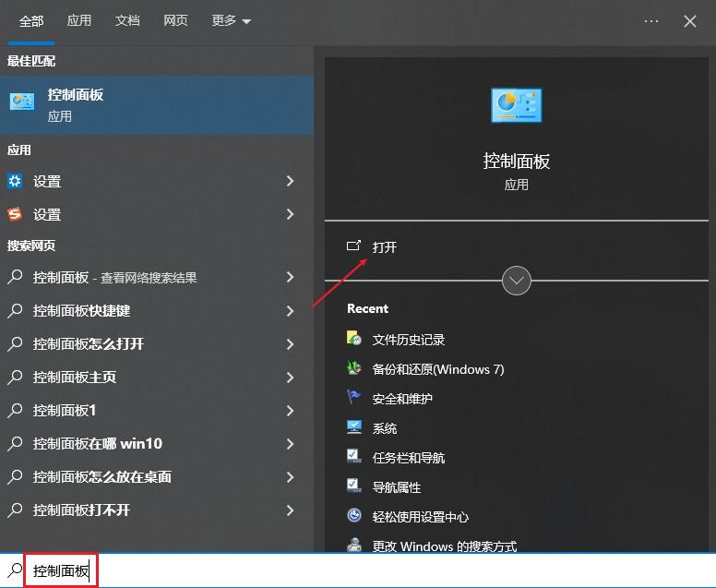Image resolution: width=716 pixels, height=588 pixels.
Task: Expand the first 设置 result chevron
Action: [x=290, y=181]
